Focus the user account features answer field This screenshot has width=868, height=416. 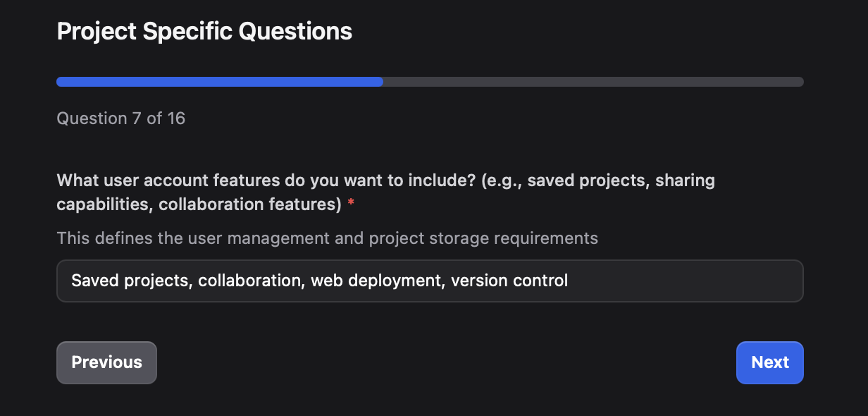(430, 281)
